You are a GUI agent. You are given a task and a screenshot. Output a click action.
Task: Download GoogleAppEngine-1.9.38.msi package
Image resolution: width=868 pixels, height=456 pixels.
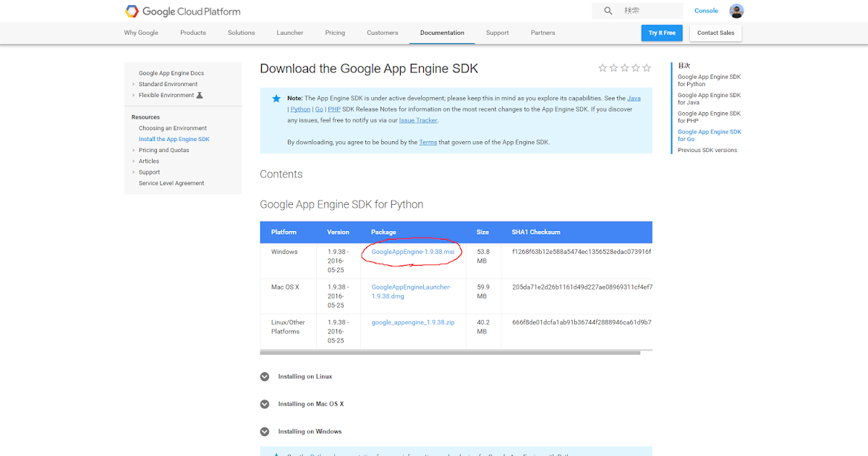[x=413, y=251]
